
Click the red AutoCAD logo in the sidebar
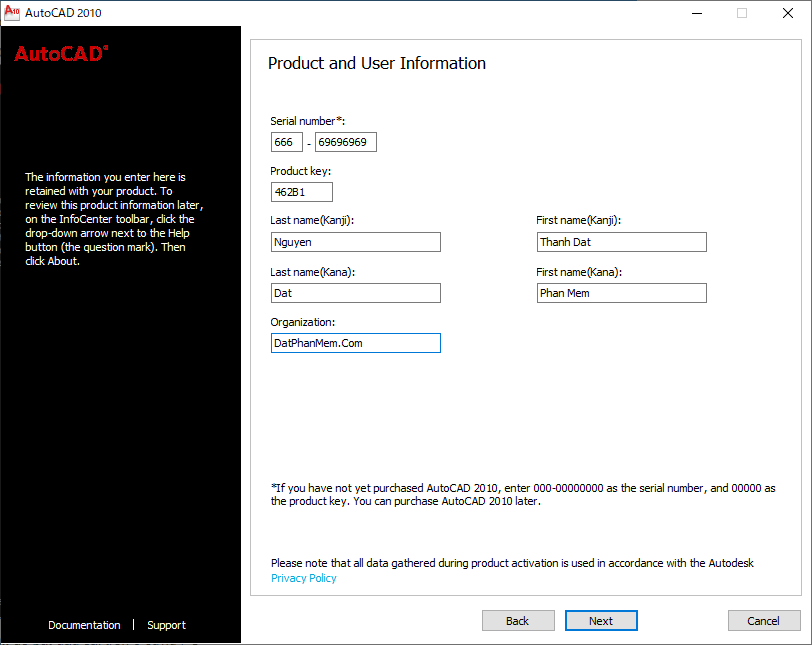point(60,54)
